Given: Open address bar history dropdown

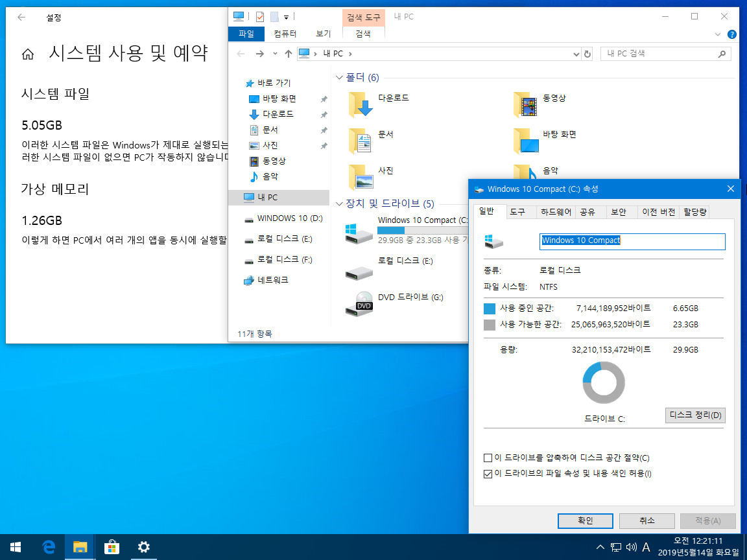Looking at the screenshot, I should [x=576, y=54].
